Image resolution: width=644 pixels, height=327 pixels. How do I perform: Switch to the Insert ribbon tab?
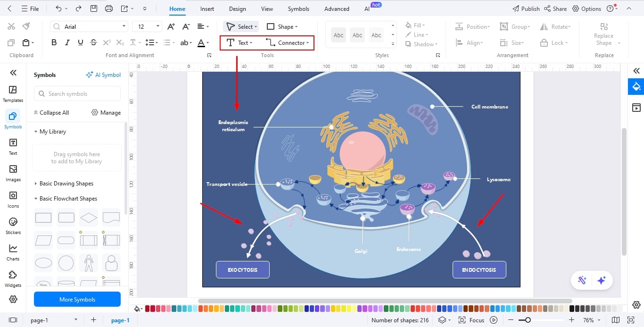(207, 8)
